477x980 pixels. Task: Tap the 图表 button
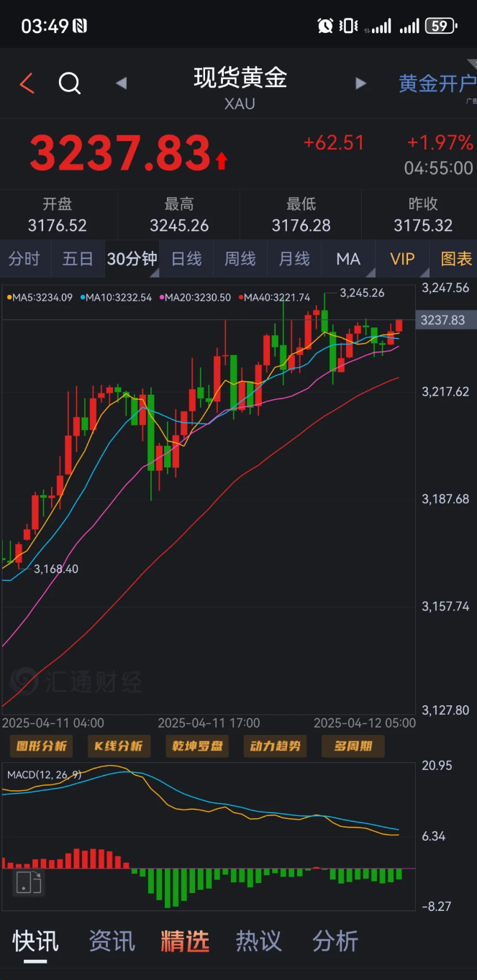point(456,259)
